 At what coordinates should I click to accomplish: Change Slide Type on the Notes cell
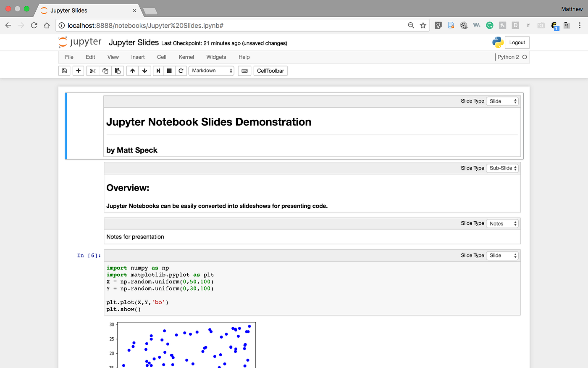click(x=502, y=223)
